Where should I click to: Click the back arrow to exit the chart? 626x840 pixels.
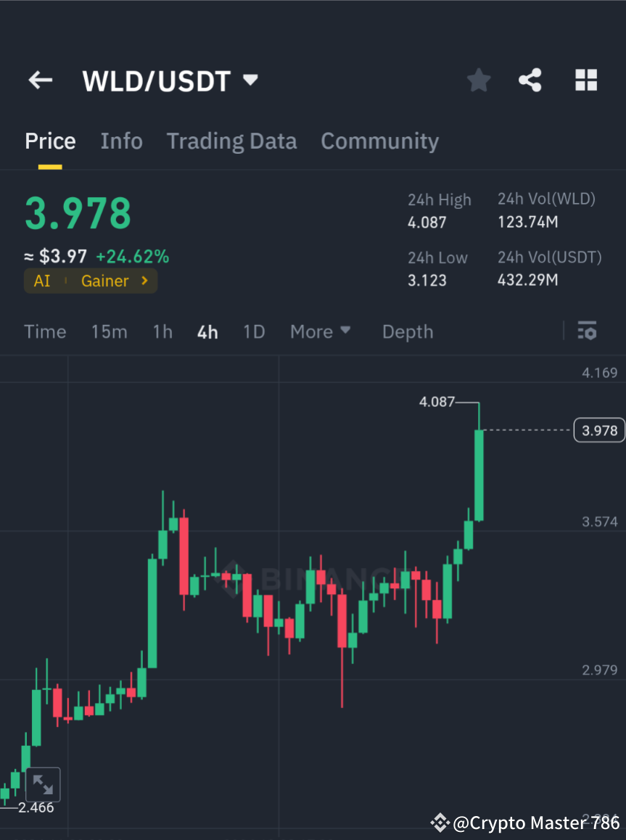(x=40, y=80)
